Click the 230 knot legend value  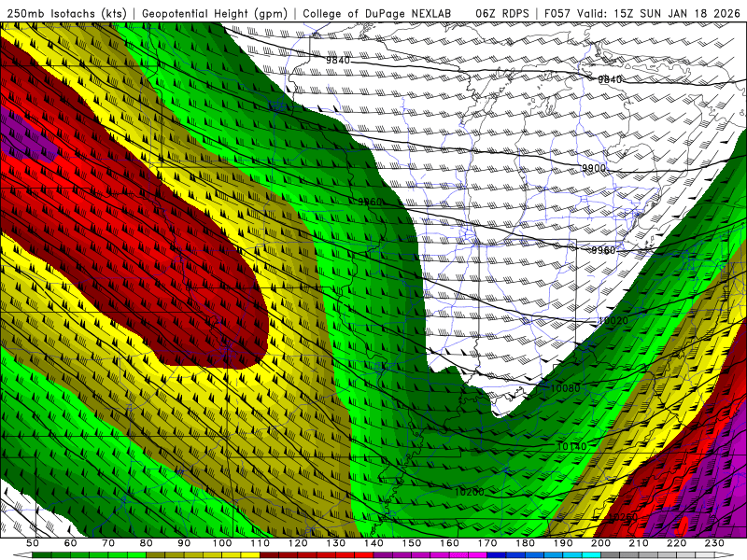click(x=714, y=543)
